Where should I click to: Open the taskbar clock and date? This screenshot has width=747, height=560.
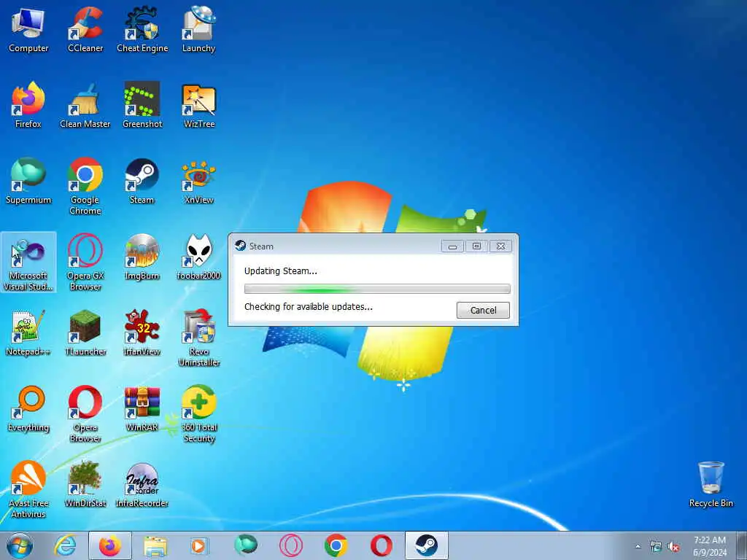(x=710, y=546)
